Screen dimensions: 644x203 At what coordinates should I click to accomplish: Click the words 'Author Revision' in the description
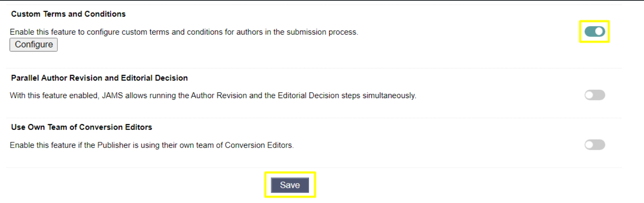pos(219,95)
